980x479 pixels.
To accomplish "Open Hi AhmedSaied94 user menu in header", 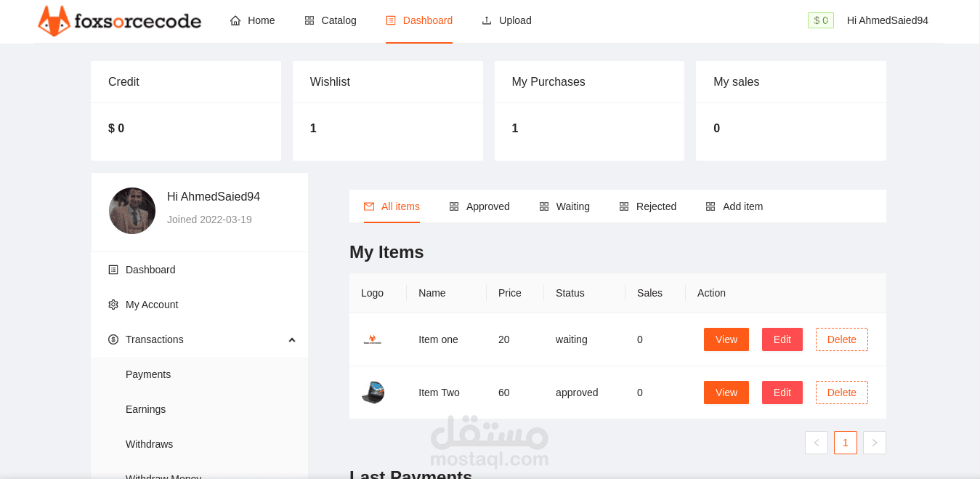I will pos(888,20).
